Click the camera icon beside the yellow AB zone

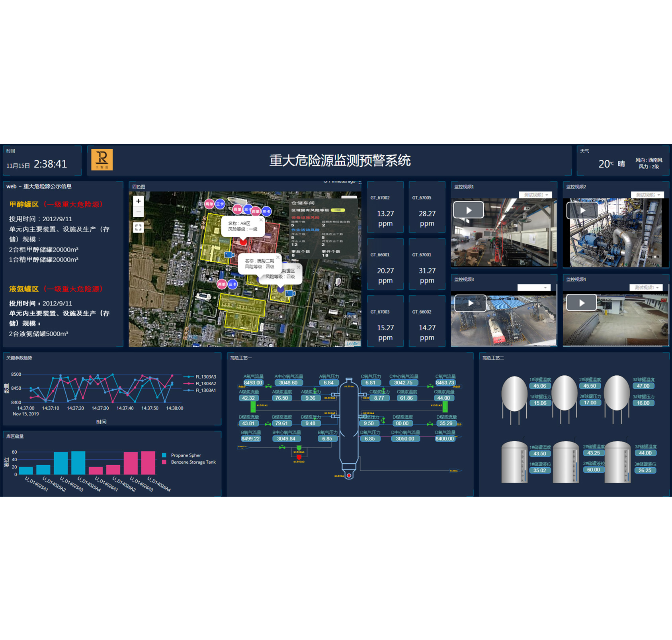tap(229, 255)
